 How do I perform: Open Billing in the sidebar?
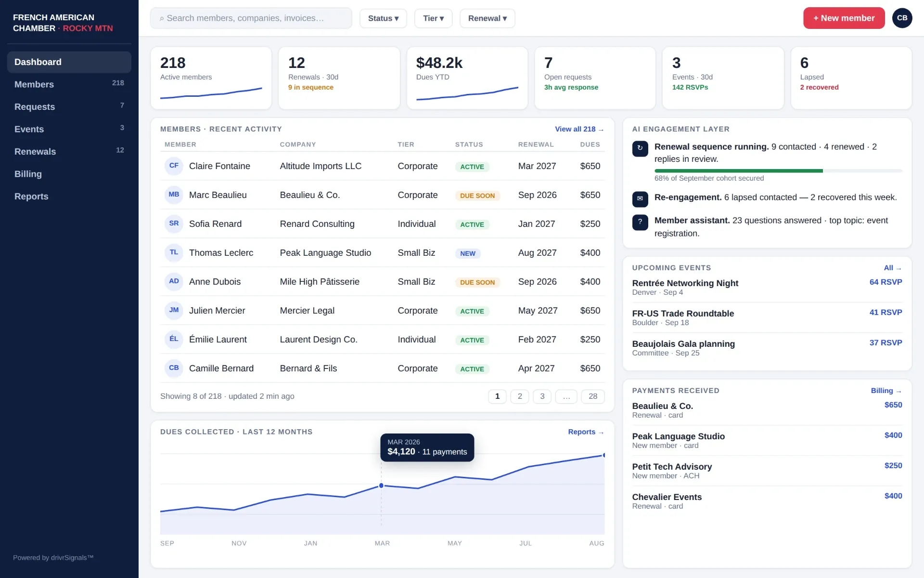tap(69, 174)
